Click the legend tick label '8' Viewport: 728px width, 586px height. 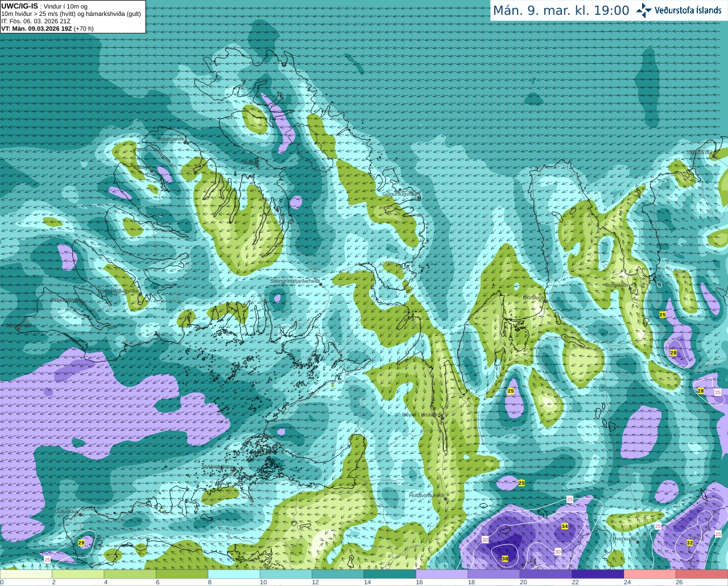[x=209, y=583]
